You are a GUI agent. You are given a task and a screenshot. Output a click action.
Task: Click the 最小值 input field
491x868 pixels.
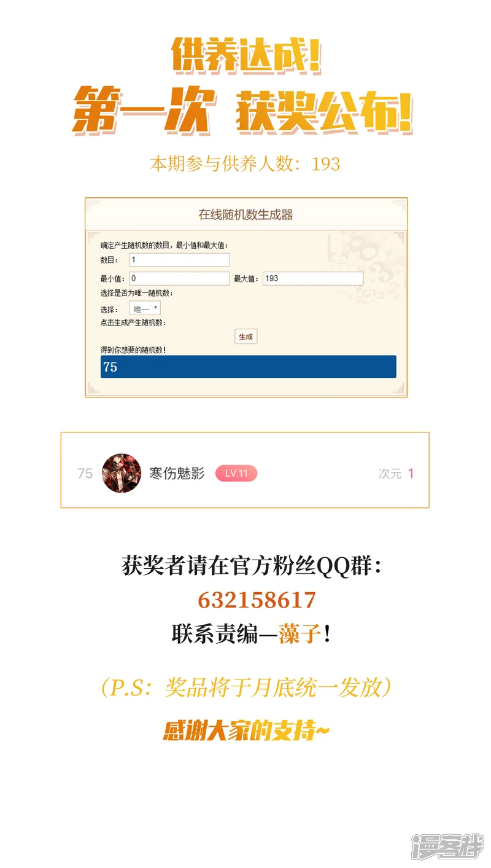click(179, 278)
